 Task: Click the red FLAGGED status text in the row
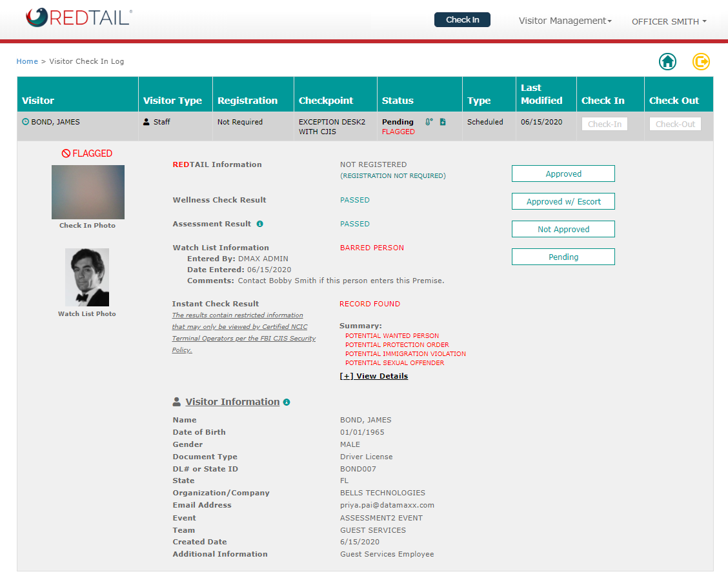tap(398, 132)
